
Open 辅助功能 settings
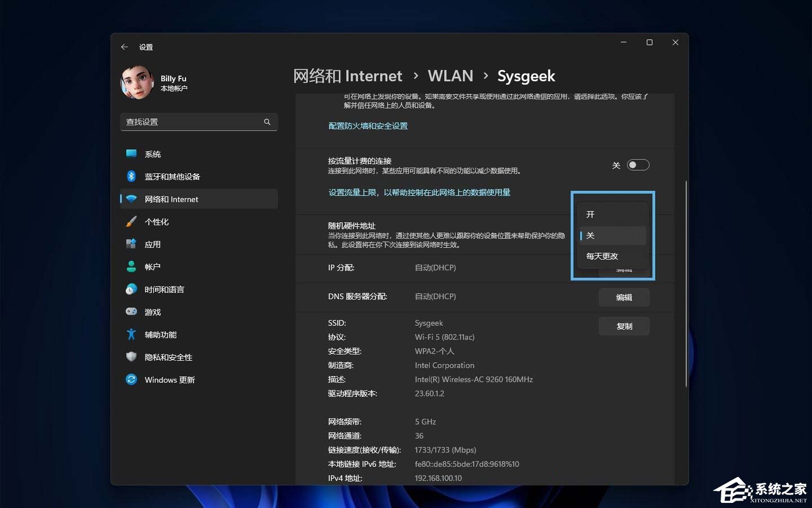pyautogui.click(x=160, y=334)
